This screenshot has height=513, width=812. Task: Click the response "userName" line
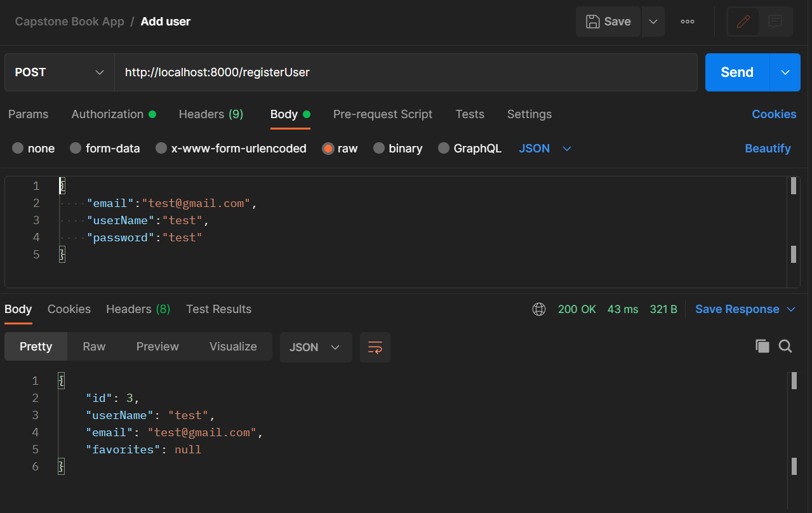pyautogui.click(x=151, y=415)
